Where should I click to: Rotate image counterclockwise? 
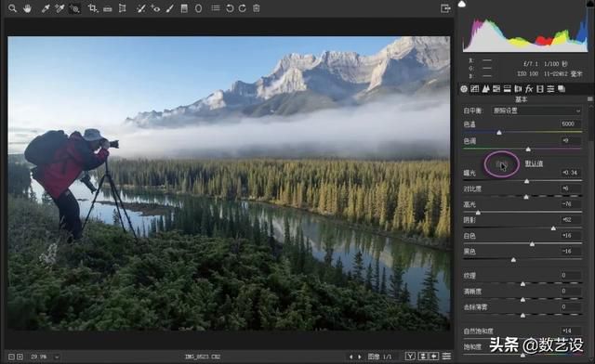tap(230, 8)
